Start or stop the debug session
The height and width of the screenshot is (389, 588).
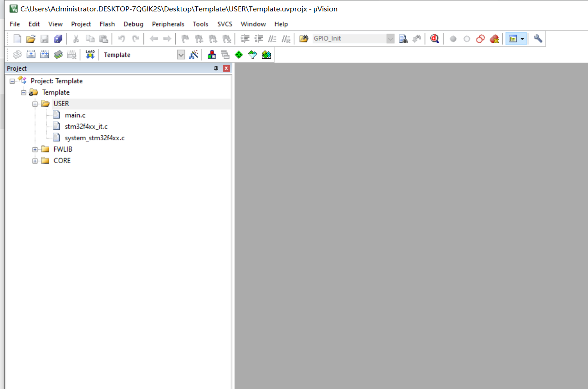[435, 39]
